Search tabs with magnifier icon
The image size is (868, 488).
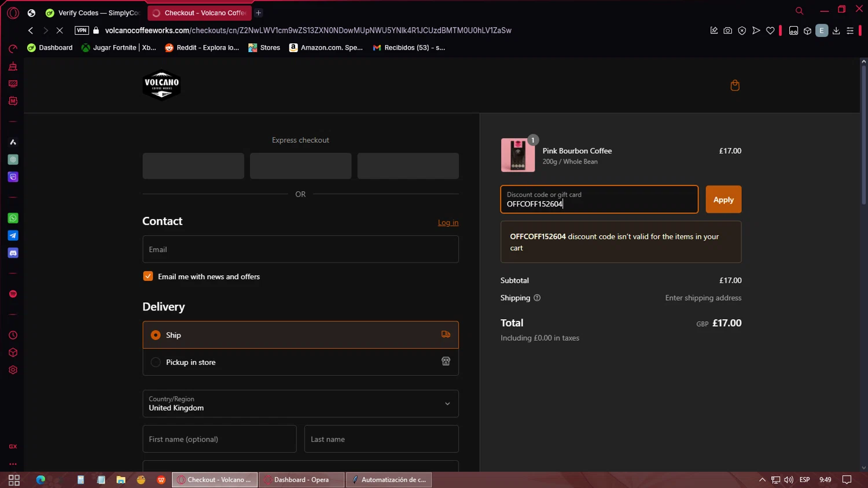coord(799,10)
